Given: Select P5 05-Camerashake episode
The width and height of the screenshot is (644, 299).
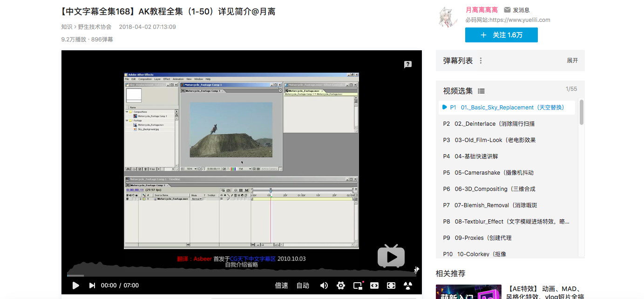Looking at the screenshot, I should coord(507,173).
